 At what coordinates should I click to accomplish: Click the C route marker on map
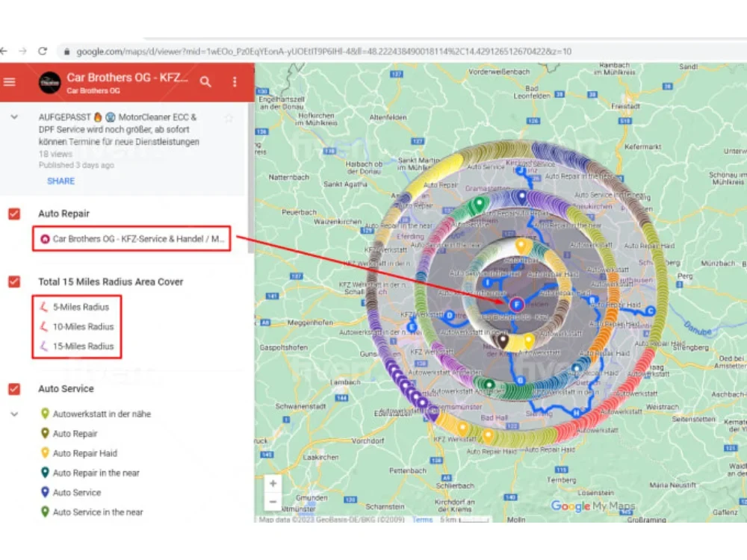[650, 311]
